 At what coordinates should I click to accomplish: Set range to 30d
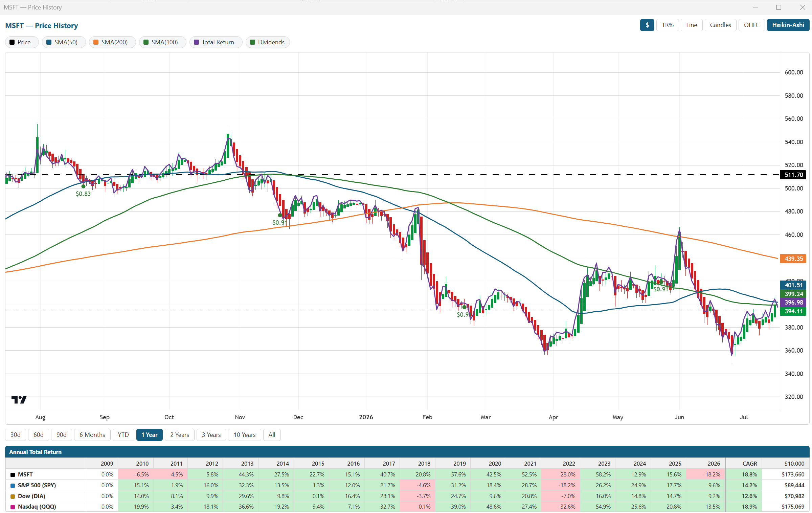pos(16,435)
